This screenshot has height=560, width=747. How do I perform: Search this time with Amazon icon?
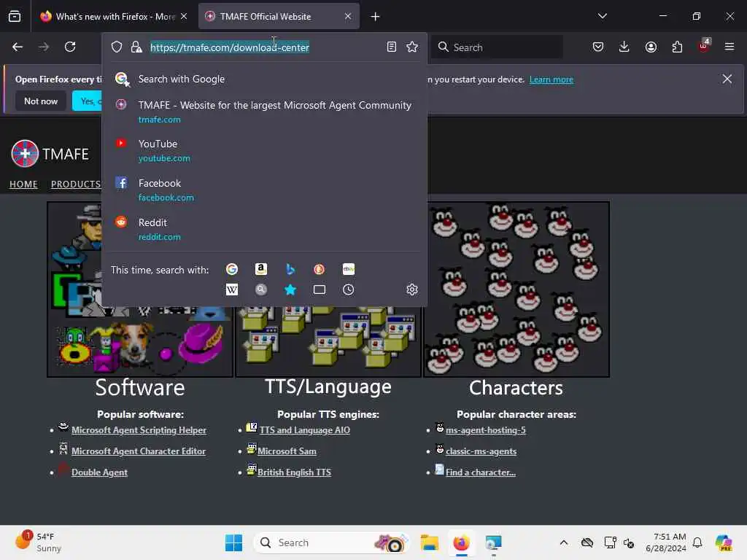pos(260,270)
